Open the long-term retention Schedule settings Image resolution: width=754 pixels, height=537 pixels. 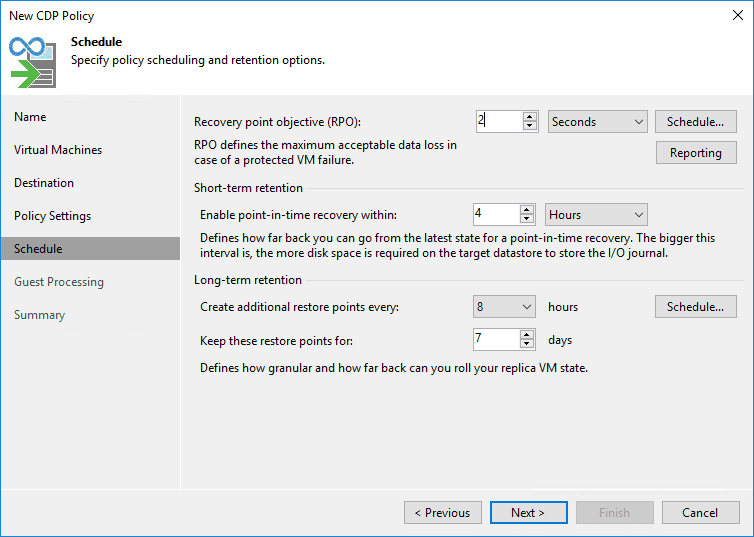[695, 307]
